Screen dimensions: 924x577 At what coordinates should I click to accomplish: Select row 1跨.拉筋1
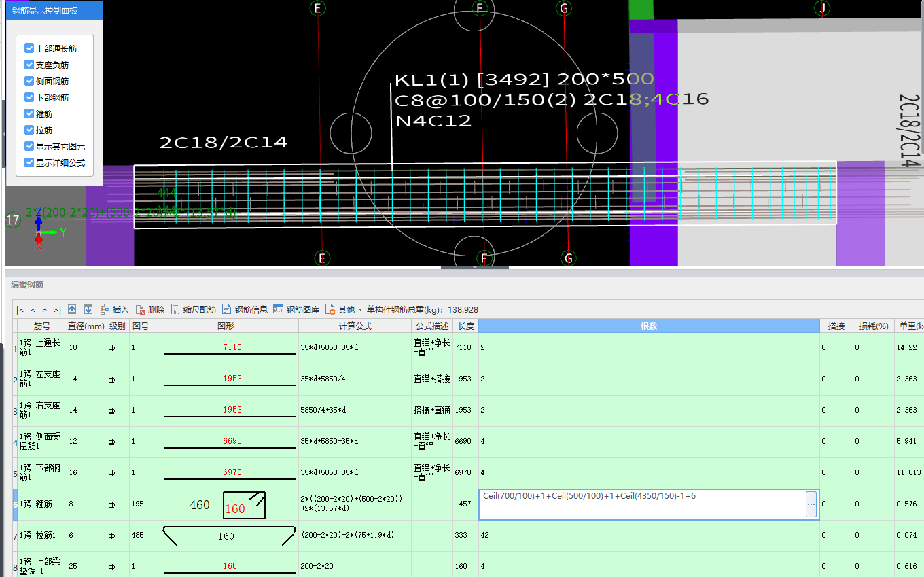tap(41, 536)
